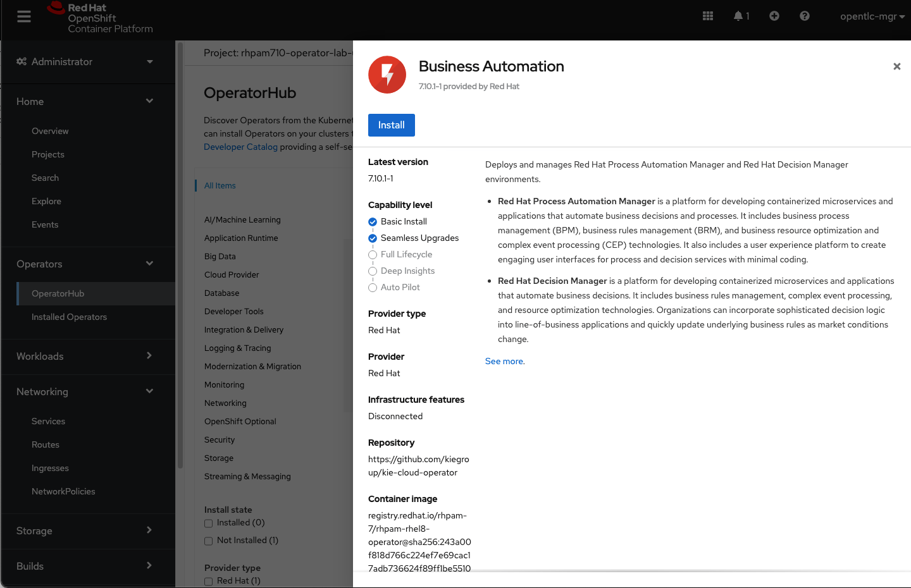Expand the Builds navigation section
This screenshot has width=911, height=588.
87,566
